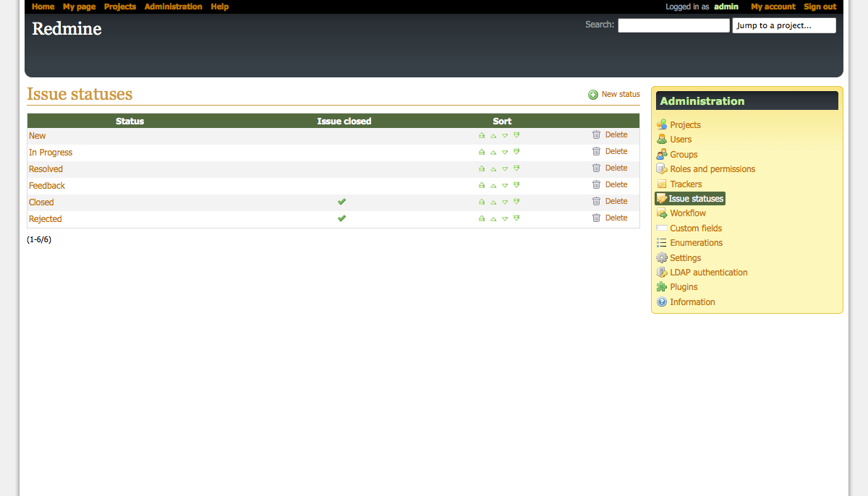View Information in Administration sidebar
Viewport: 868px width, 496px height.
(x=686, y=302)
